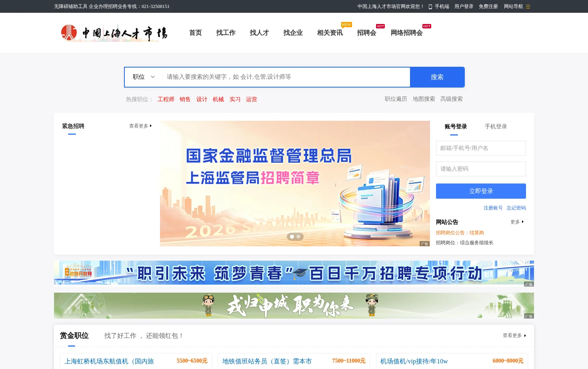Click the 邮箱/手机号/用户名 field
The height and width of the screenshot is (369, 588).
coord(481,148)
